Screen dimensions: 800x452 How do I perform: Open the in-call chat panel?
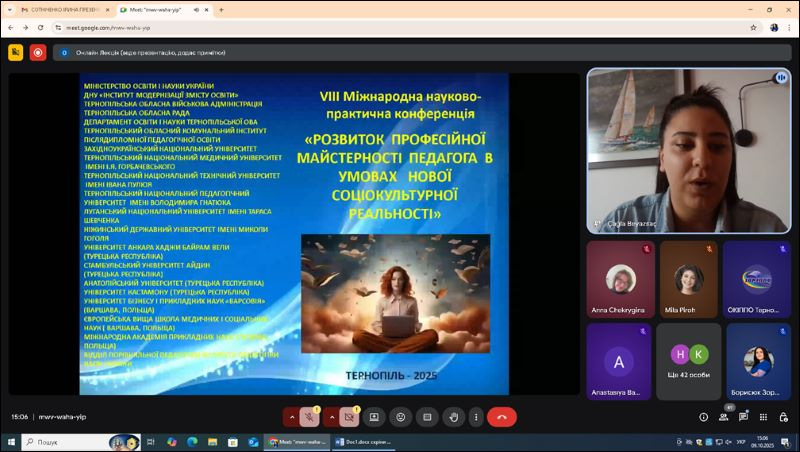pos(745,417)
